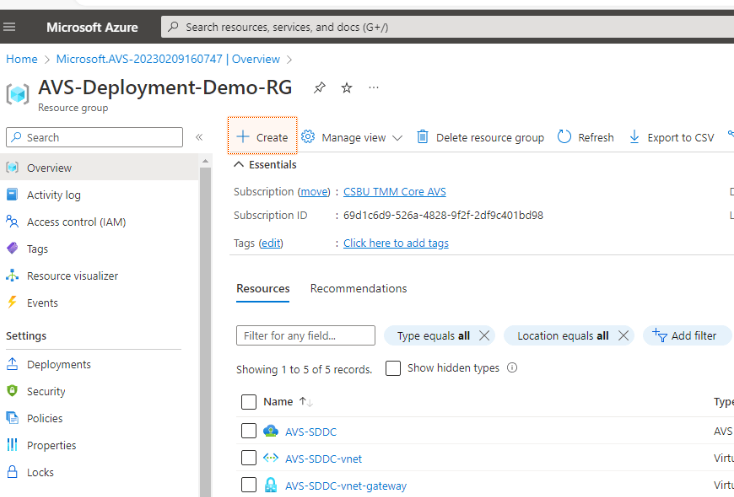Click the Tags (edit) link

point(271,243)
